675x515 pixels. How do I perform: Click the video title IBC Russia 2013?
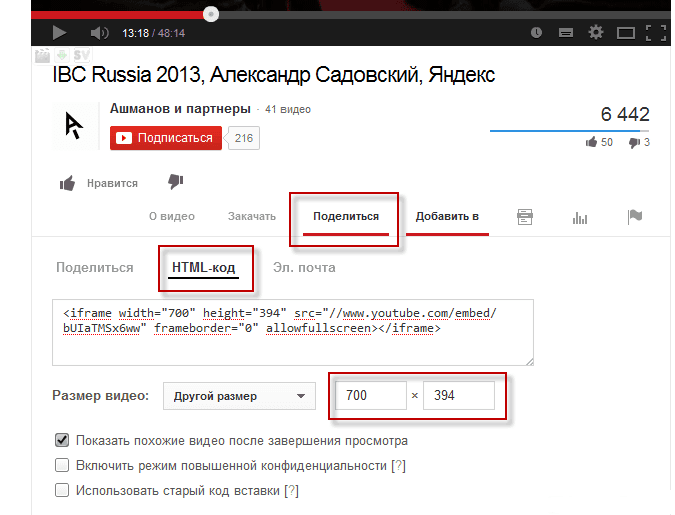[x=274, y=74]
